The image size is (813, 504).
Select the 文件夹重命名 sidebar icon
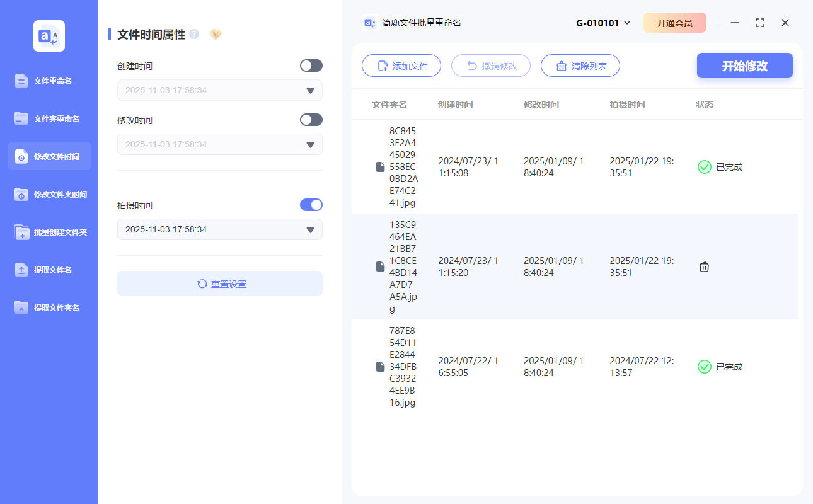[49, 118]
